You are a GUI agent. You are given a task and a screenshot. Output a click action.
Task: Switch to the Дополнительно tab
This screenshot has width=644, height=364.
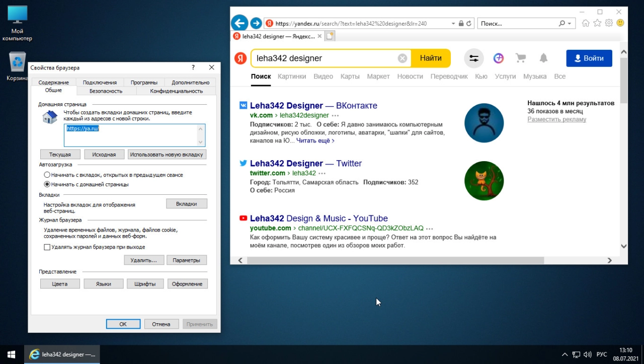pyautogui.click(x=191, y=83)
